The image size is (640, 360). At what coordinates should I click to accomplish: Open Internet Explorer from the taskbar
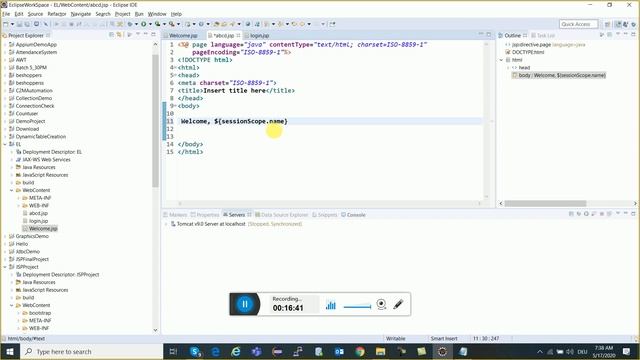coord(236,351)
